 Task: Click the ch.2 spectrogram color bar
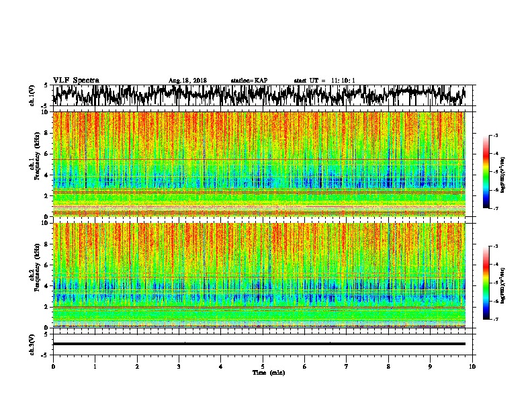(486, 283)
